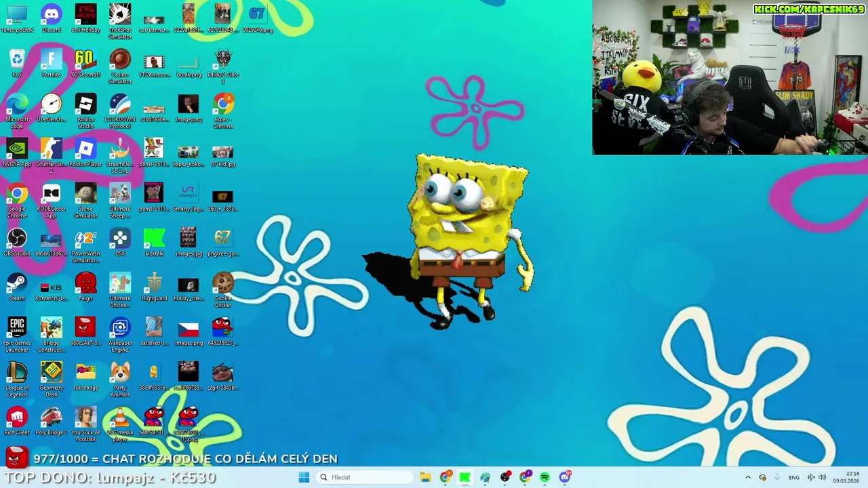The height and width of the screenshot is (488, 868).
Task: Open Stone Simulator shortcut
Action: [x=85, y=200]
